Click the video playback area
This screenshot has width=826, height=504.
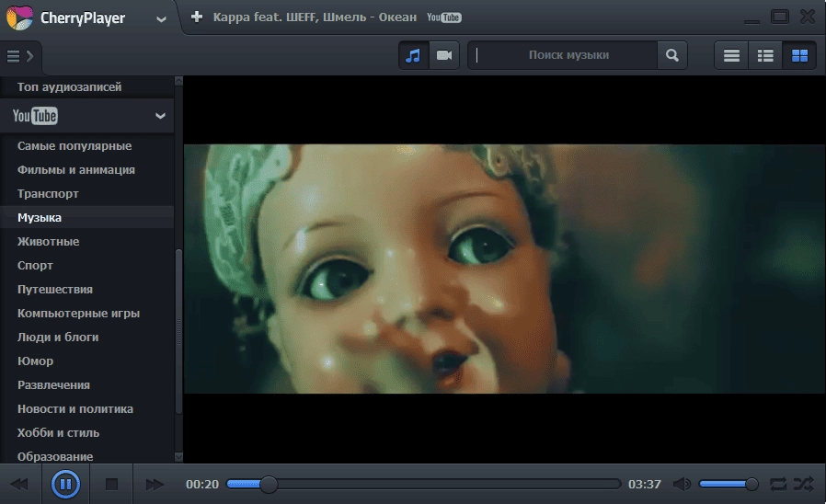pyautogui.click(x=504, y=269)
